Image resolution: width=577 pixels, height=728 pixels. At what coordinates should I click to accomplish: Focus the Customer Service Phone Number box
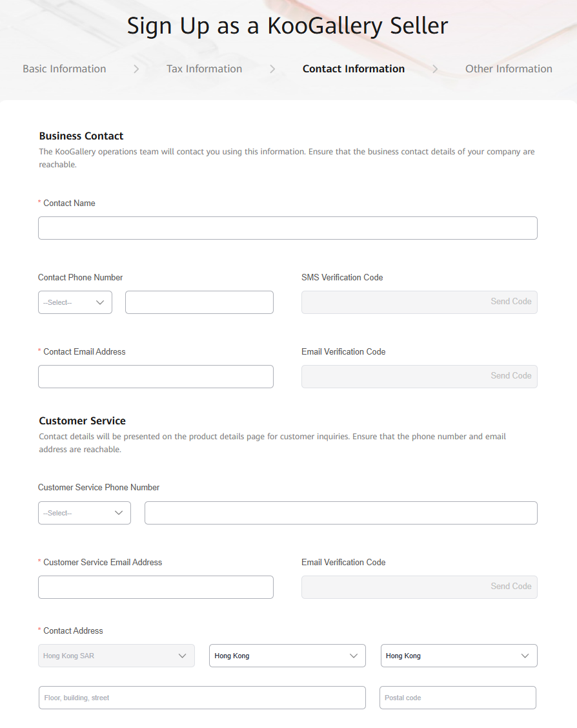(x=341, y=513)
